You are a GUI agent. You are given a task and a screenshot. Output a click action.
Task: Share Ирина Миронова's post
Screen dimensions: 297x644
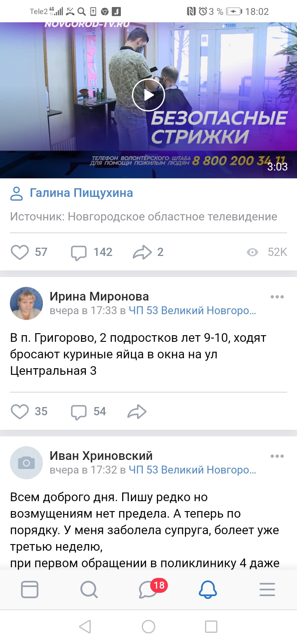(x=137, y=412)
